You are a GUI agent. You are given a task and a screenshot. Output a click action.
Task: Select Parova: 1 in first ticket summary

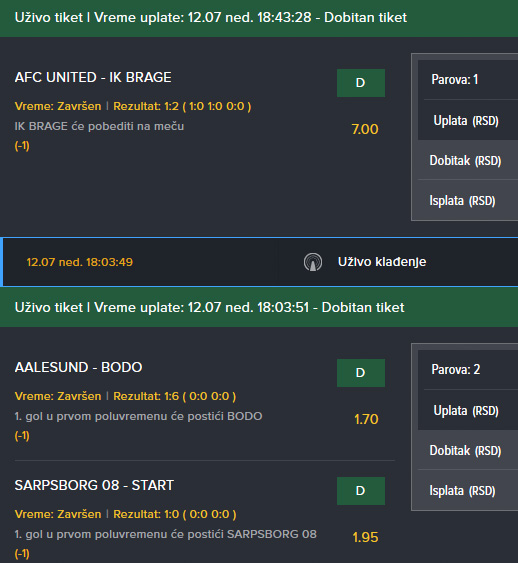tap(454, 79)
